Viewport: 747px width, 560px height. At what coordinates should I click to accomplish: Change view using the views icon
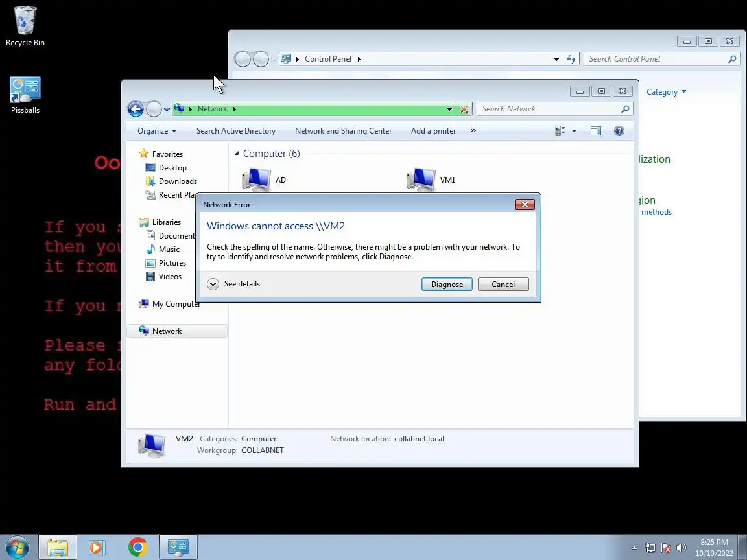[560, 131]
